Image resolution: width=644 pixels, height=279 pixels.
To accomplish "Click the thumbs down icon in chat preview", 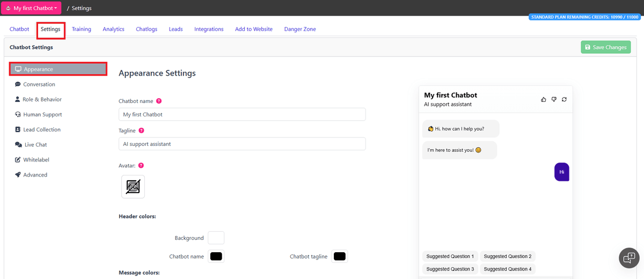I will point(554,100).
